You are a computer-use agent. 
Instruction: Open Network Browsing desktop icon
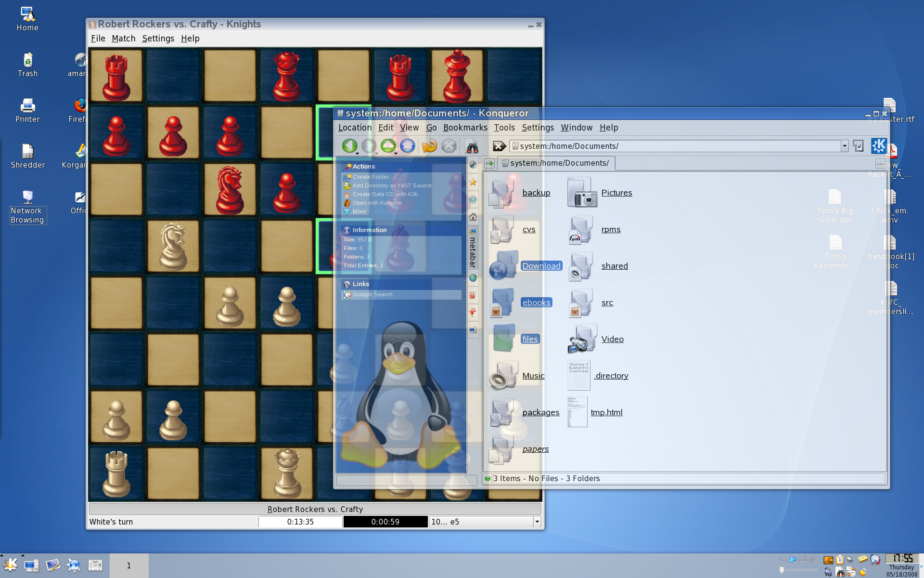(x=27, y=207)
